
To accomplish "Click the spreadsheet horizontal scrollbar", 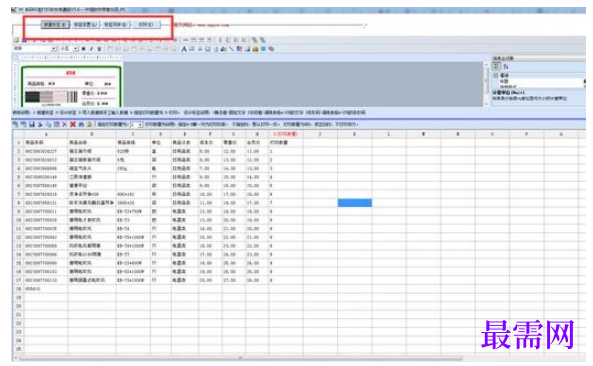I will 241,357.
